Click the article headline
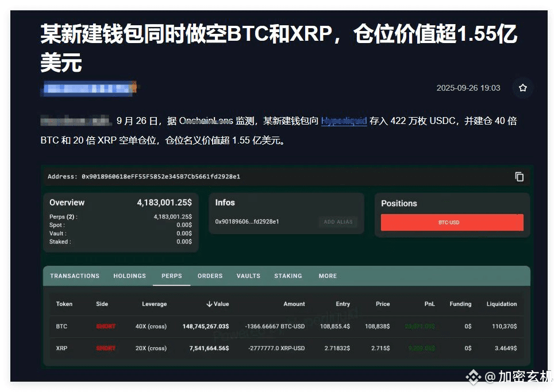 pos(279,48)
